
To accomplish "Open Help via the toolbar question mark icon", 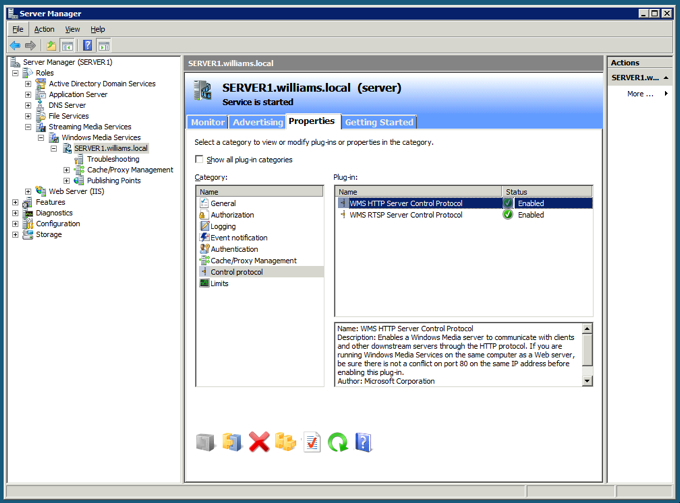I will (x=88, y=45).
